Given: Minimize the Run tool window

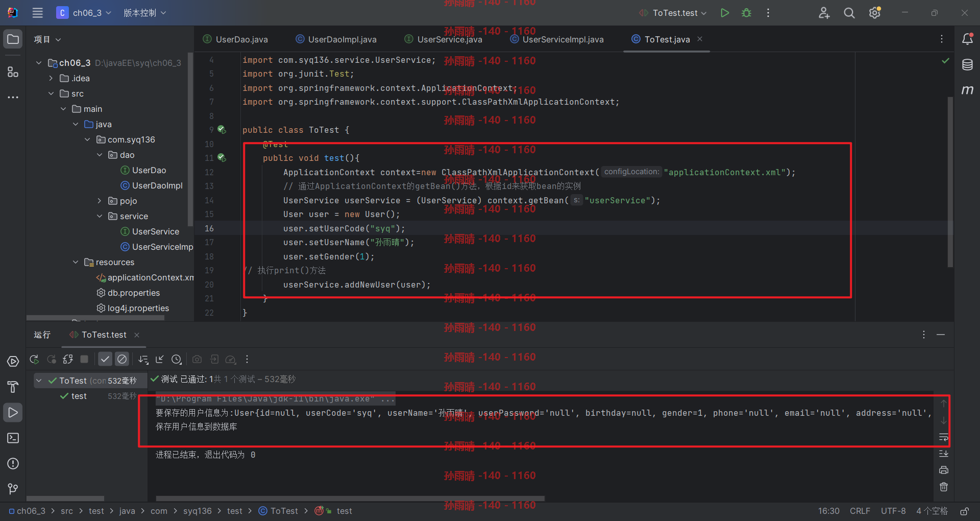Looking at the screenshot, I should click(941, 335).
